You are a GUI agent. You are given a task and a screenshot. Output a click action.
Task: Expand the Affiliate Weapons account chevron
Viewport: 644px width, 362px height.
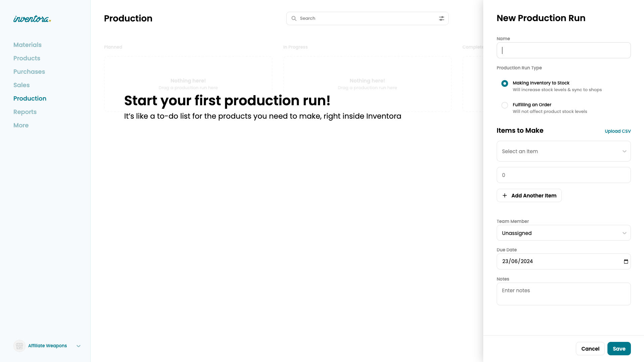pos(79,346)
